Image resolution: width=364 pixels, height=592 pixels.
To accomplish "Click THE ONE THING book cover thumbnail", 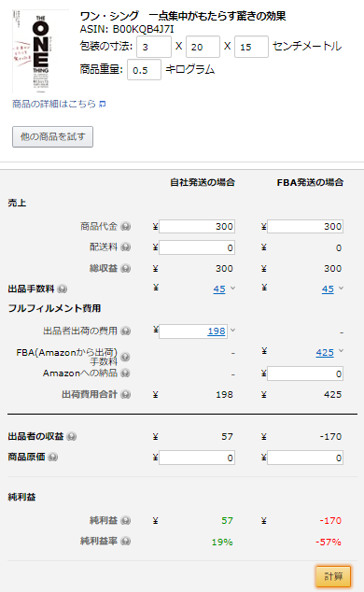I will click(x=40, y=51).
